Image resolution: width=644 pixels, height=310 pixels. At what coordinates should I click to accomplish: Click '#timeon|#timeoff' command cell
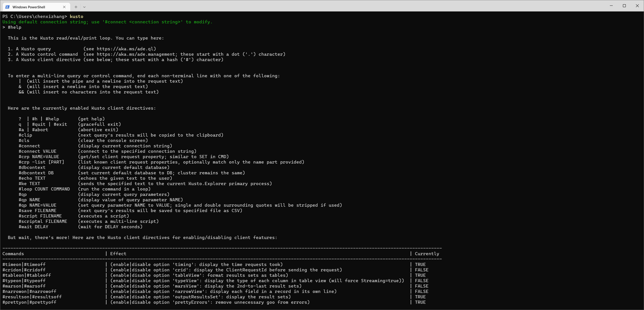click(24, 264)
